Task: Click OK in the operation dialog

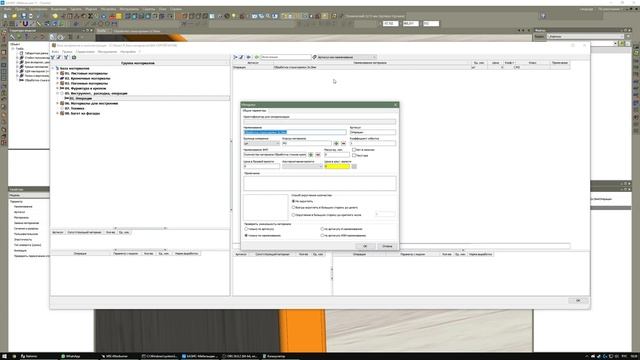Action: pos(365,246)
